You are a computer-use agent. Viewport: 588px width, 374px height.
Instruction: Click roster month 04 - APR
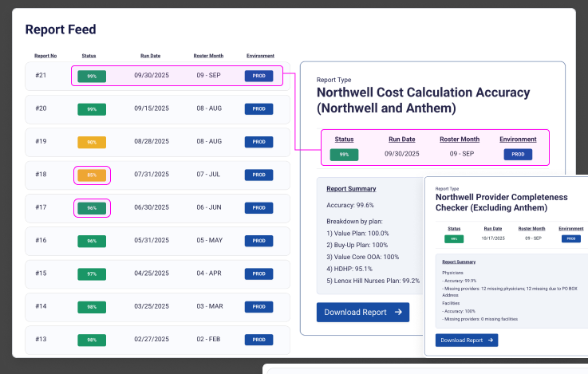(x=209, y=274)
